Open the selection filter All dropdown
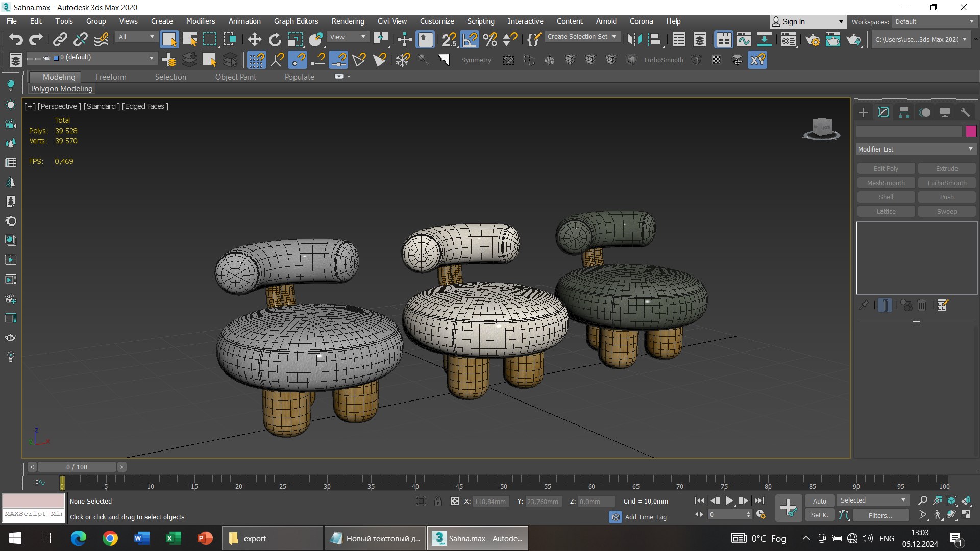 pyautogui.click(x=136, y=37)
